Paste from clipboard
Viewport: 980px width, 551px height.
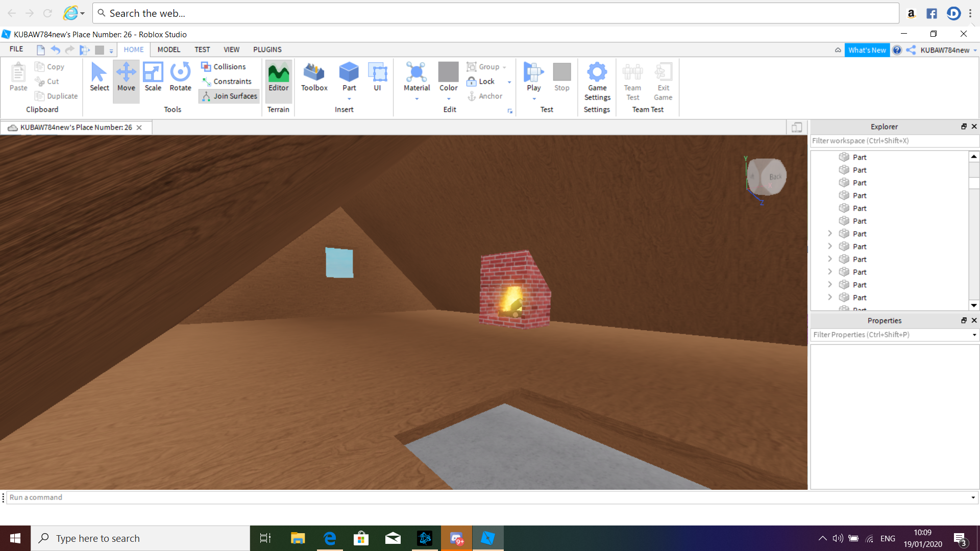tap(18, 77)
